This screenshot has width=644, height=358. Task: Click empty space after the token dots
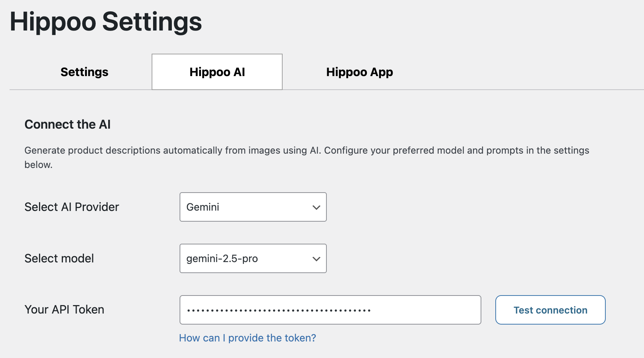pos(423,310)
